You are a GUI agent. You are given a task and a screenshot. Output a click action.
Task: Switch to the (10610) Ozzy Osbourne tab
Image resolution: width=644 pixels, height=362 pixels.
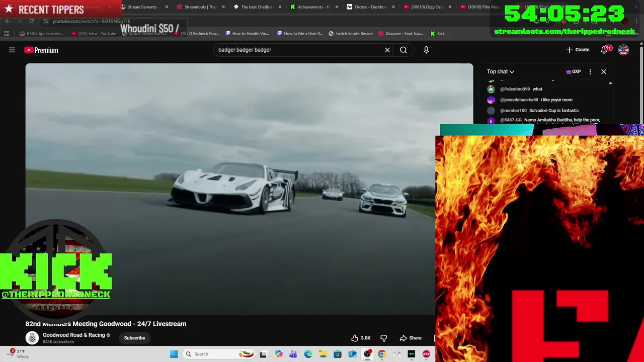[427, 7]
